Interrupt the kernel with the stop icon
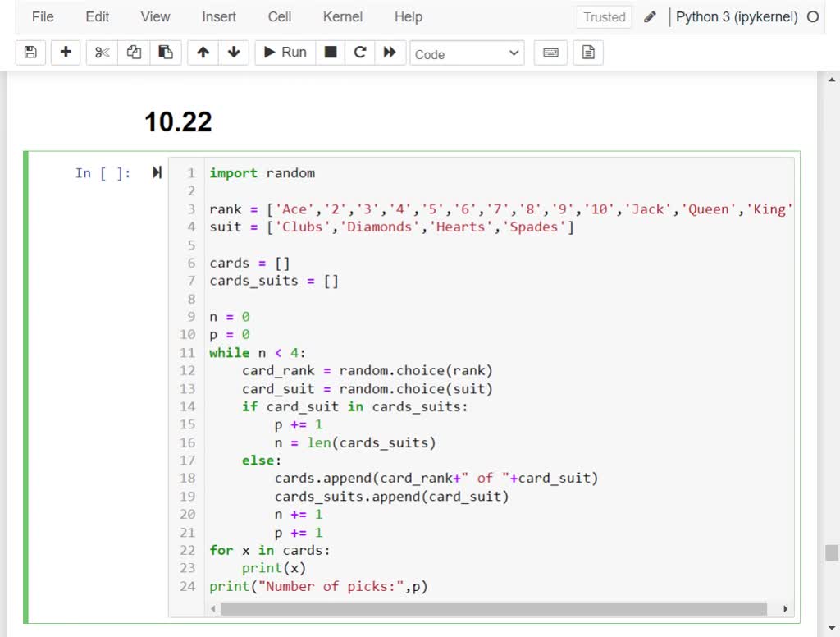 [x=331, y=53]
